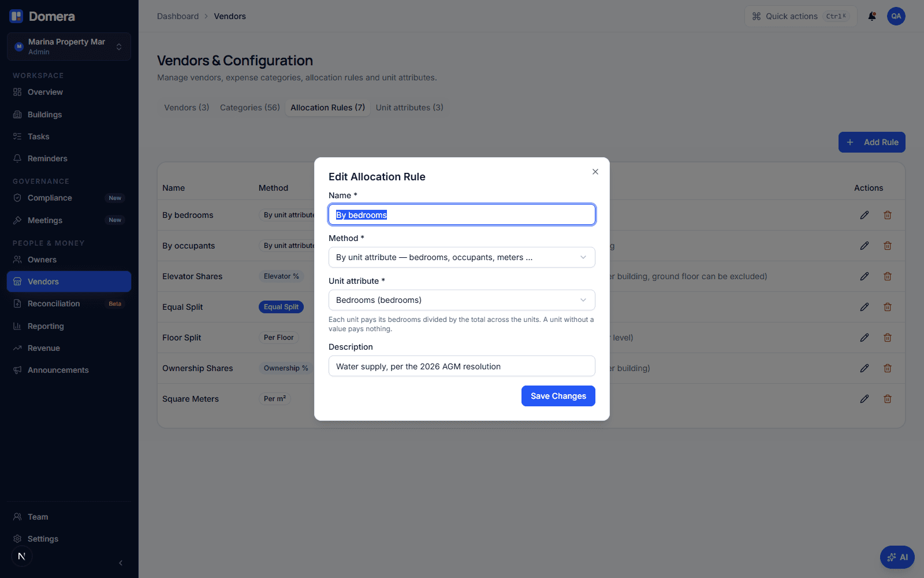Open the notifications bell
924x578 pixels.
tap(872, 16)
